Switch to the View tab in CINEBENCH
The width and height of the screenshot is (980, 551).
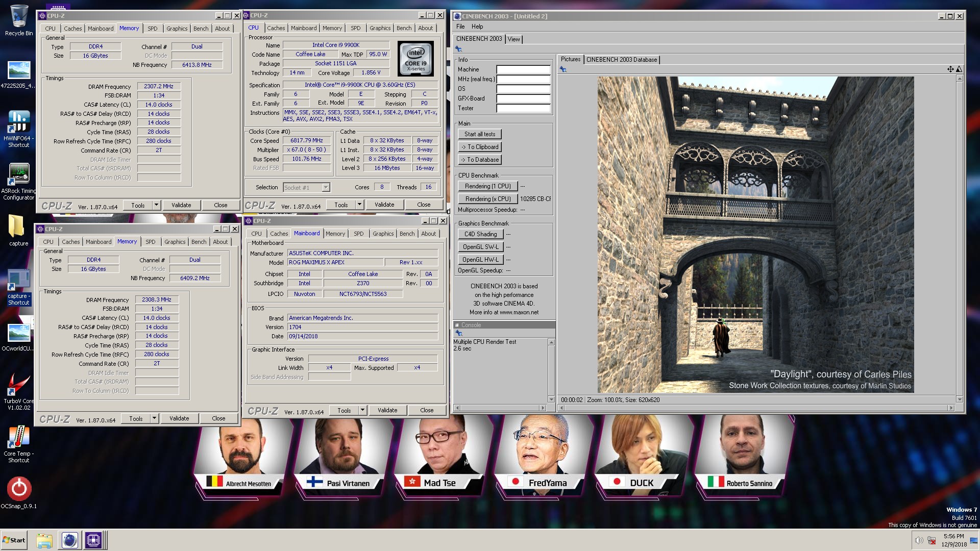(x=513, y=39)
